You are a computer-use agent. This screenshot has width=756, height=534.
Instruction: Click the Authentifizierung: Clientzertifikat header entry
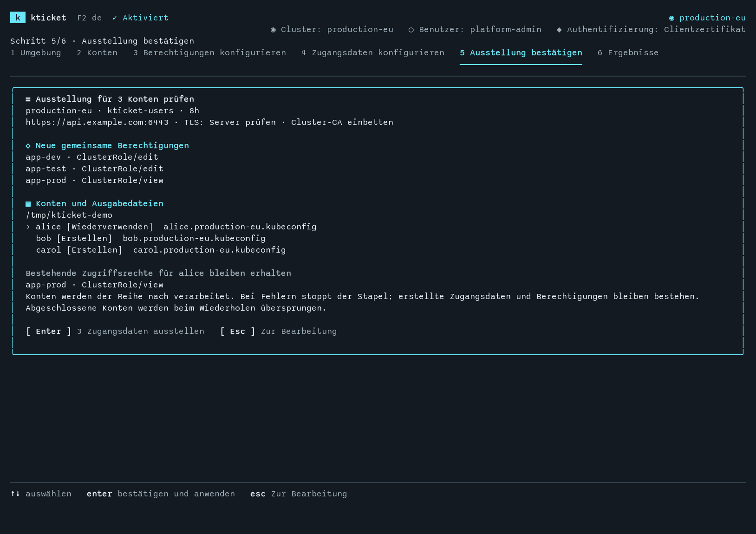(x=651, y=29)
